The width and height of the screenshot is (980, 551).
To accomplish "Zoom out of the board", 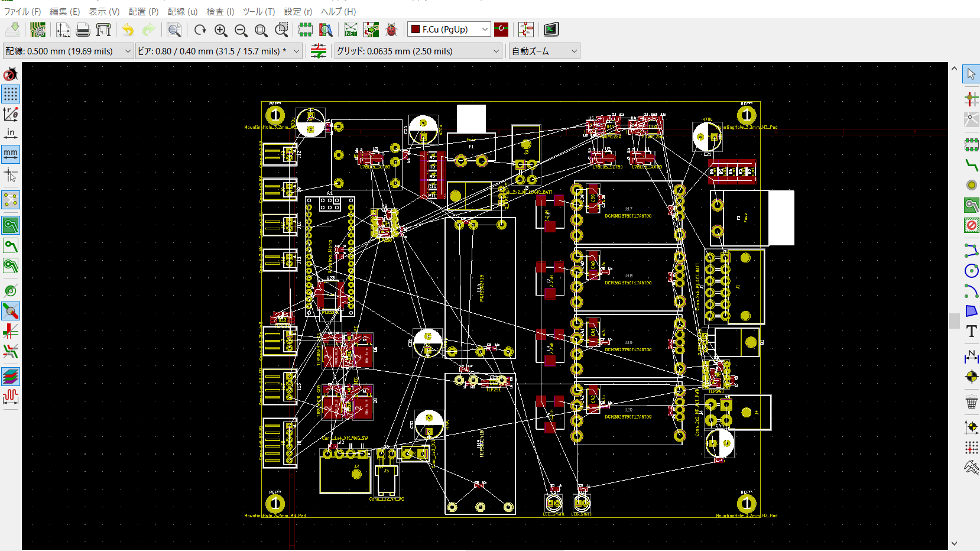I will 241,30.
